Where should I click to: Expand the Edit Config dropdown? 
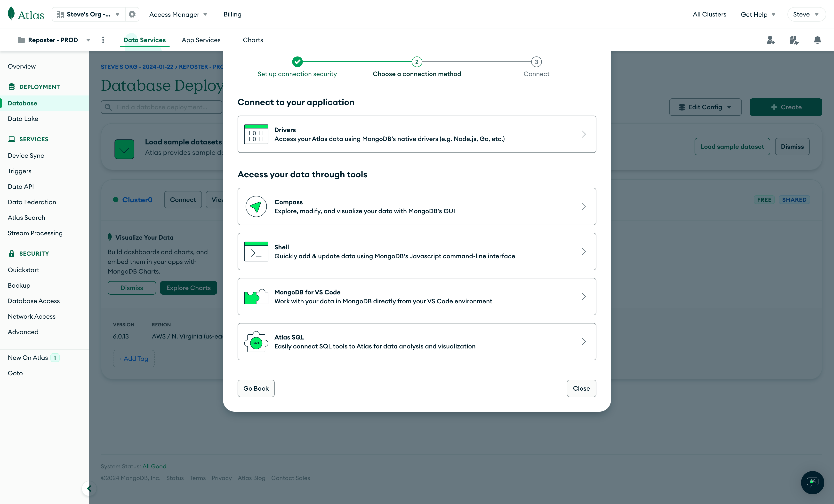pos(705,107)
